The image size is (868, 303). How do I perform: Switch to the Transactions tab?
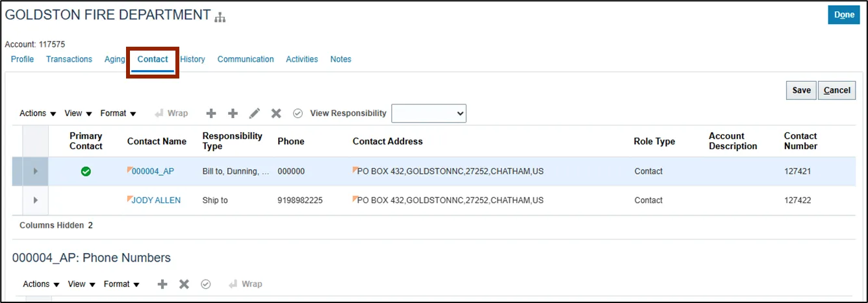click(x=69, y=59)
